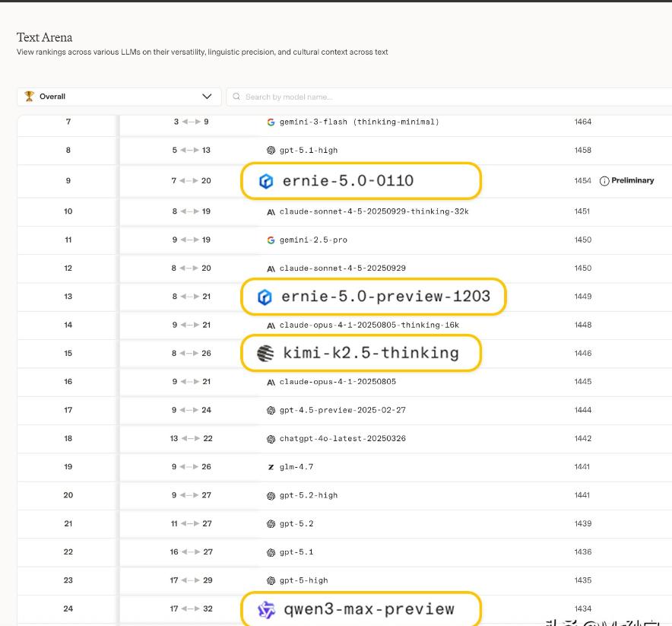Click score 1434 in the qwen3-max-preview row
The width and height of the screenshot is (672, 626).
tap(583, 609)
